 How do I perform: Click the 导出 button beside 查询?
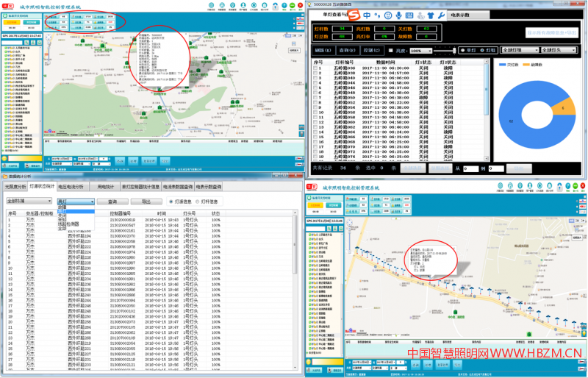pos(146,201)
